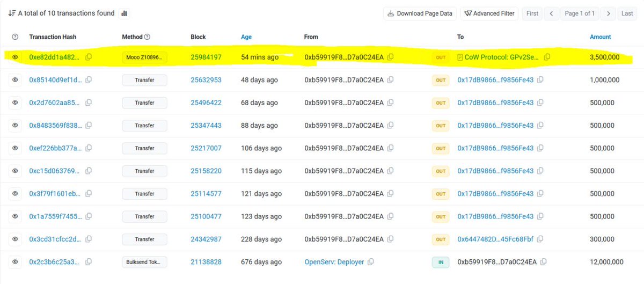Open CoW Protocol: GPv2Se address page

click(503, 57)
